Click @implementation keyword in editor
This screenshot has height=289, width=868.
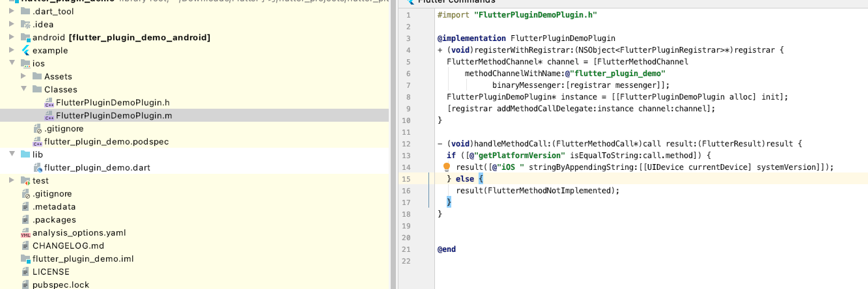coord(471,38)
